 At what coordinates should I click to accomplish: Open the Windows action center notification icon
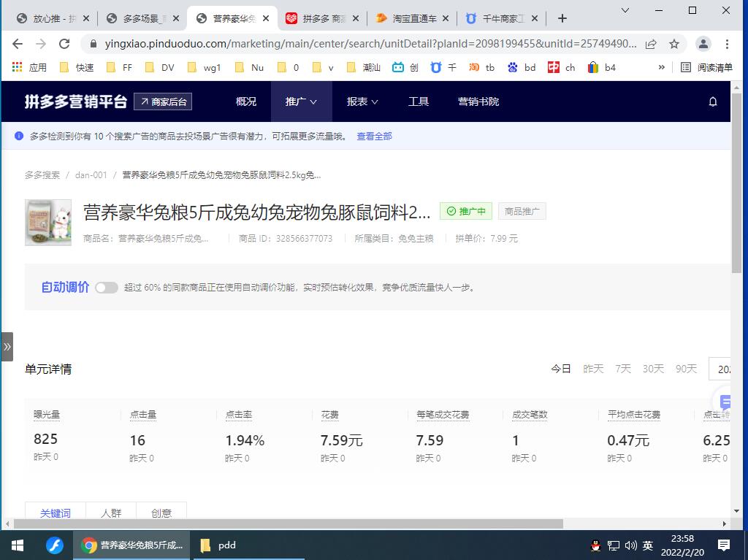click(x=724, y=545)
